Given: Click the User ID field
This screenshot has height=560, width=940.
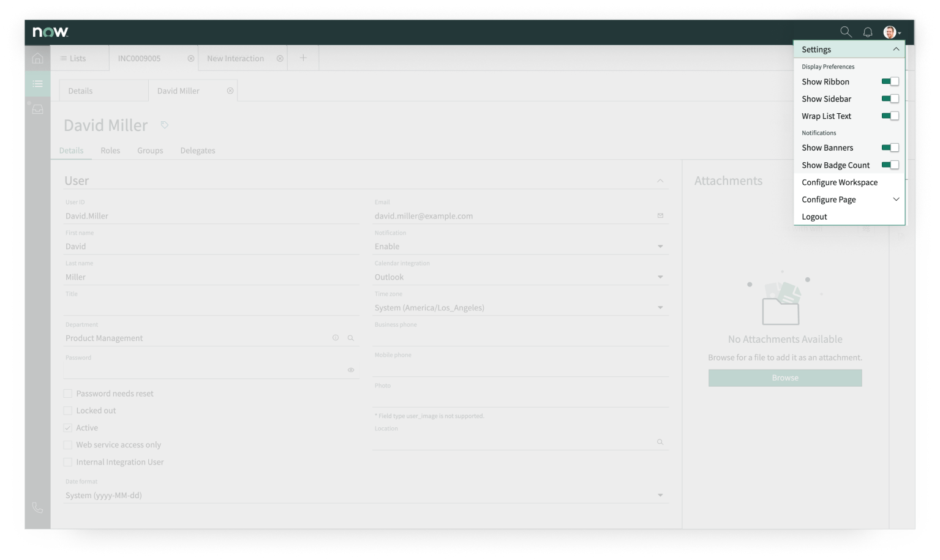Looking at the screenshot, I should (212, 216).
